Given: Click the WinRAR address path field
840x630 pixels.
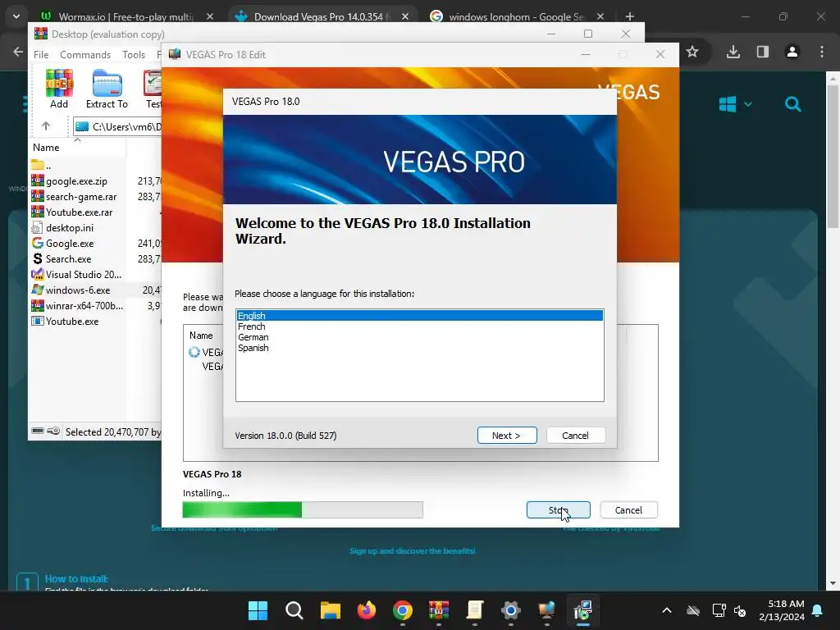Looking at the screenshot, I should [x=117, y=126].
